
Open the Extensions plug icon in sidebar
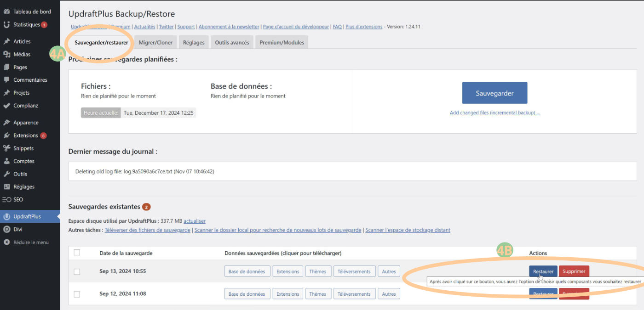(6, 135)
